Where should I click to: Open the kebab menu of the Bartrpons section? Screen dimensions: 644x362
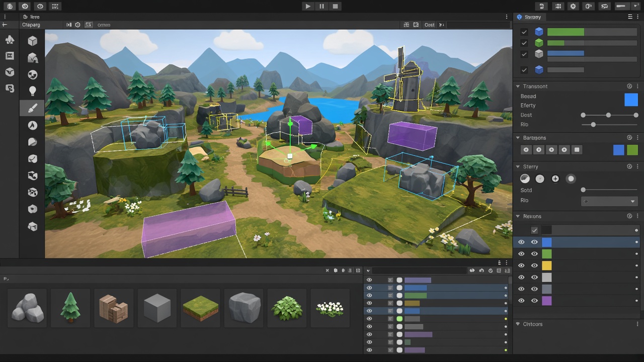[637, 138]
